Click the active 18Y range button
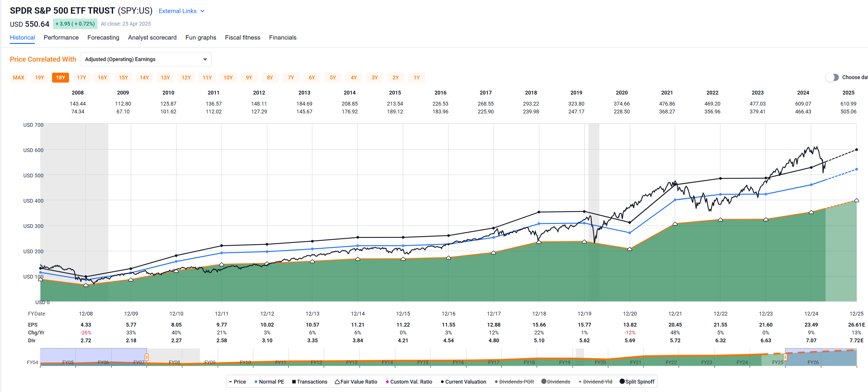 coord(60,77)
